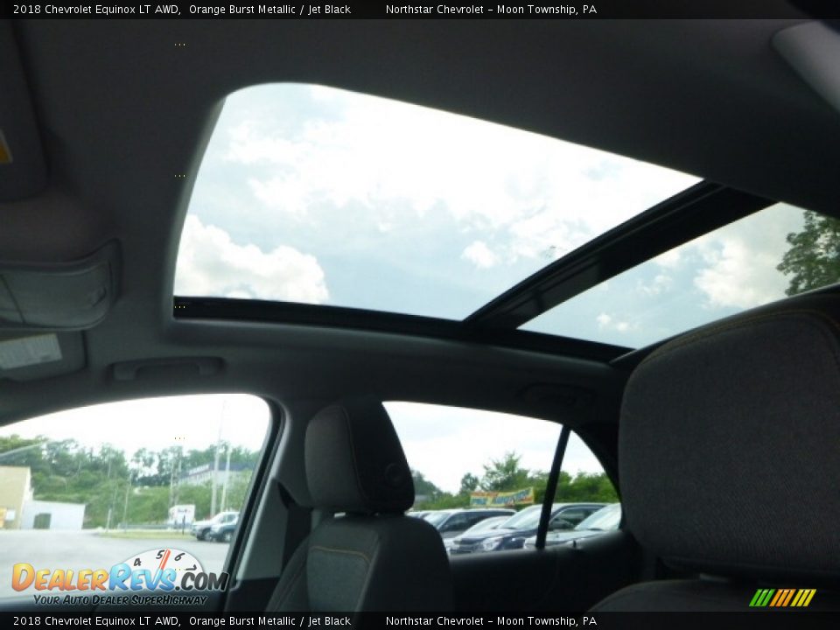Click the rainbow striped icon at bottom right
Image resolution: width=840 pixels, height=630 pixels.
(782, 597)
